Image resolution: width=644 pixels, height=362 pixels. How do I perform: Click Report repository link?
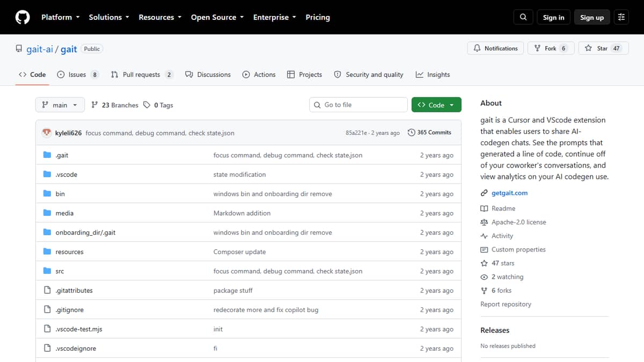pyautogui.click(x=506, y=304)
